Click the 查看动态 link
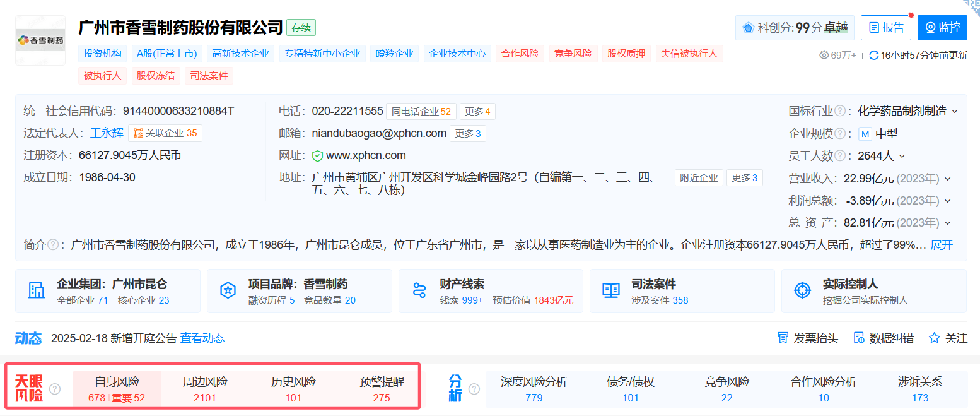This screenshot has width=980, height=416. click(x=202, y=338)
